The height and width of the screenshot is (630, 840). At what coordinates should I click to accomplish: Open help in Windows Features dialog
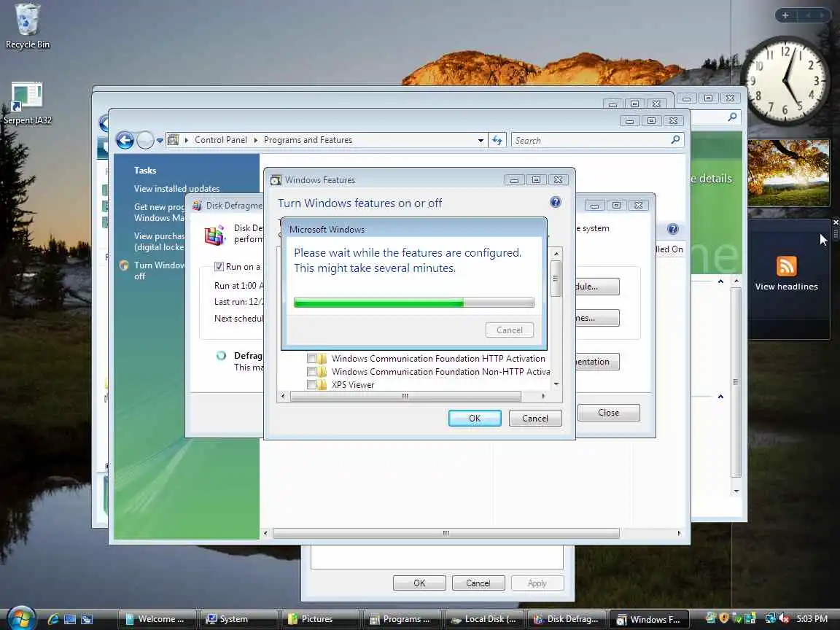tap(556, 202)
